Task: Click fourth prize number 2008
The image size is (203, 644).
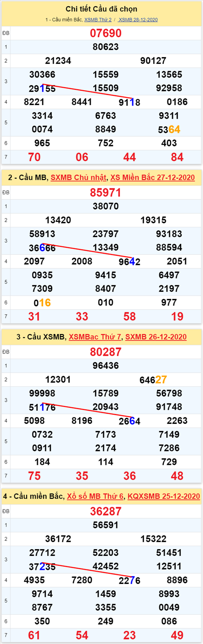Action: [x=82, y=261]
